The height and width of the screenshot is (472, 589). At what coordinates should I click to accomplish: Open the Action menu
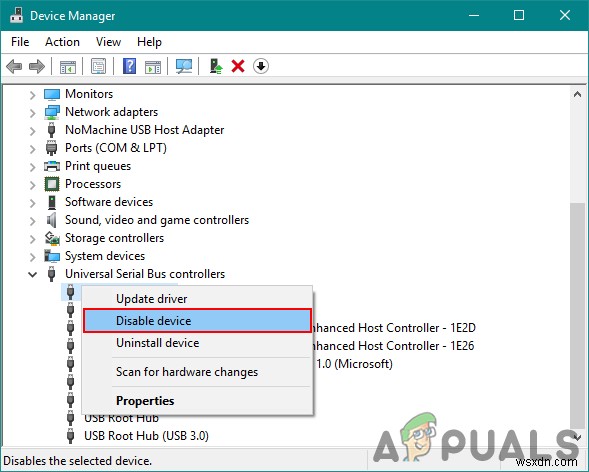tap(62, 42)
